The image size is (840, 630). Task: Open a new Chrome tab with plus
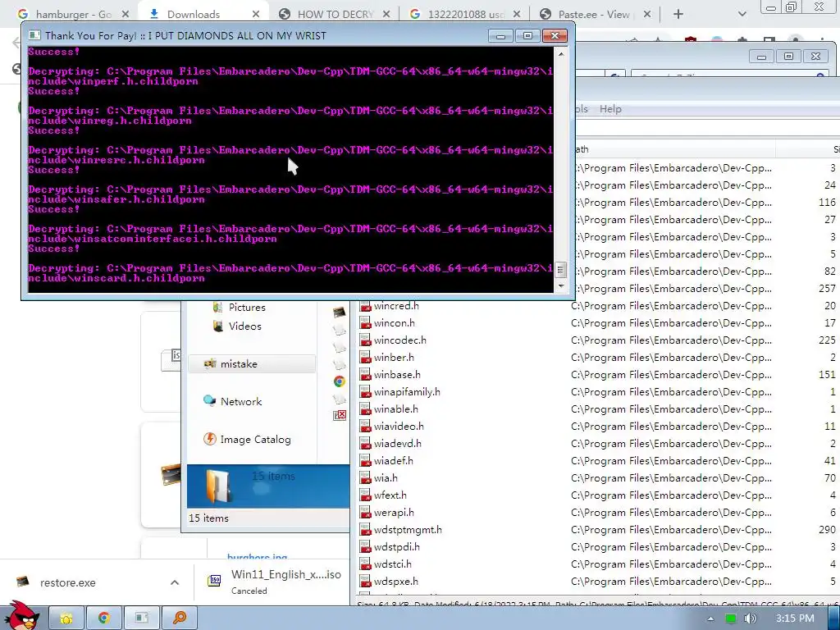click(678, 15)
